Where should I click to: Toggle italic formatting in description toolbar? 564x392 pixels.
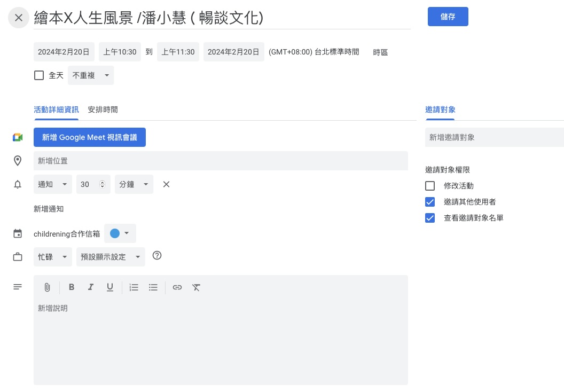90,287
